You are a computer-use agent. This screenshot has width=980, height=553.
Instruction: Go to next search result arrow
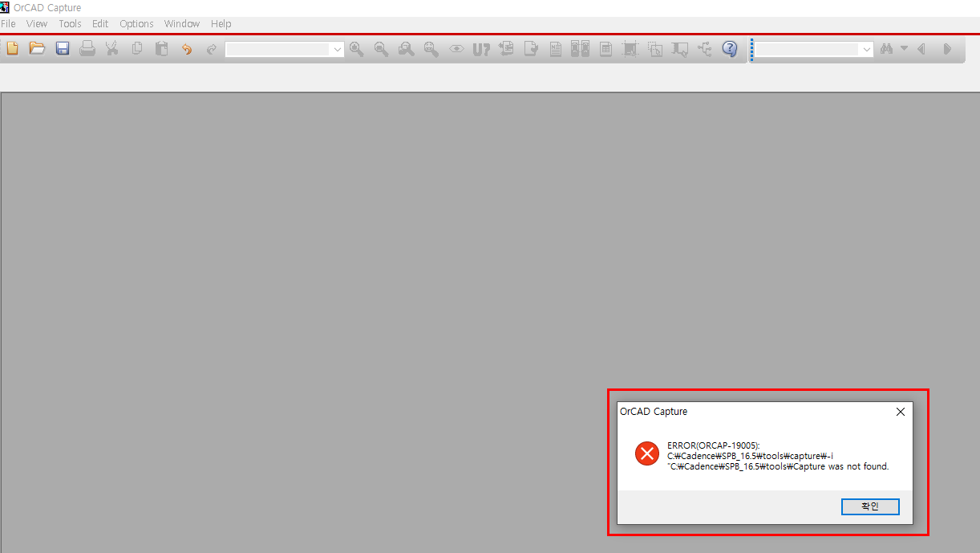point(947,49)
